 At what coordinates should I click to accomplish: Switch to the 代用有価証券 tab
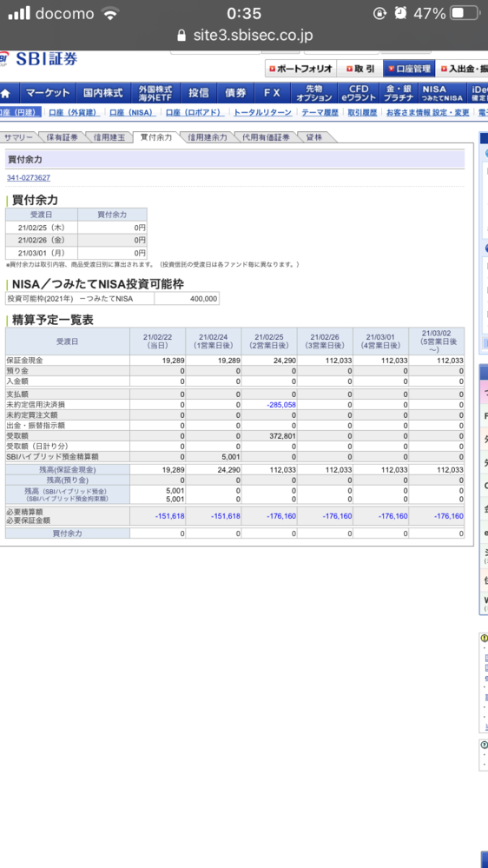[x=266, y=137]
